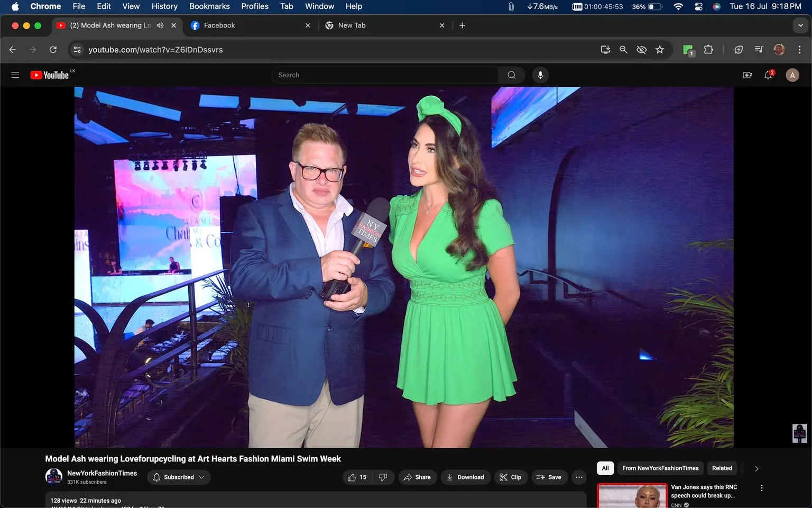Toggle the dislike button
This screenshot has height=508, width=812.
(383, 477)
